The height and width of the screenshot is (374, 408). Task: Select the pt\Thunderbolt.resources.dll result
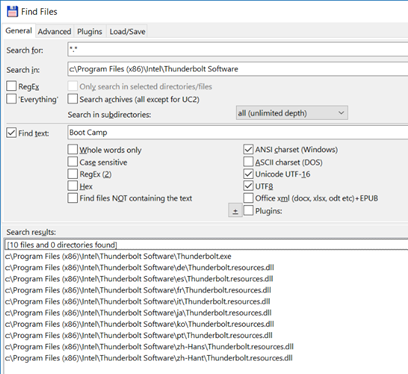point(138,336)
